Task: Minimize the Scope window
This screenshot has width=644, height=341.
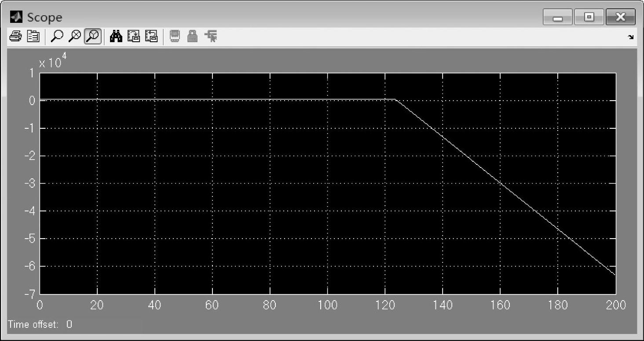Action: 558,17
